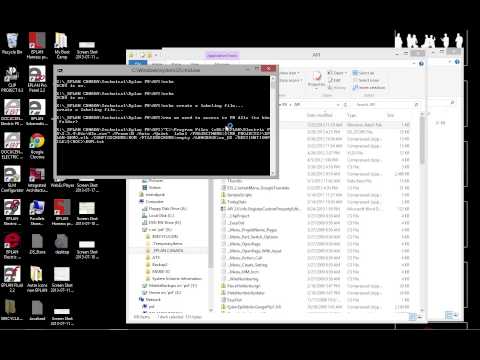This screenshot has width=480, height=360.
Task: Open the EPLAN Fluid 2.2 shortcut
Action: (12, 279)
